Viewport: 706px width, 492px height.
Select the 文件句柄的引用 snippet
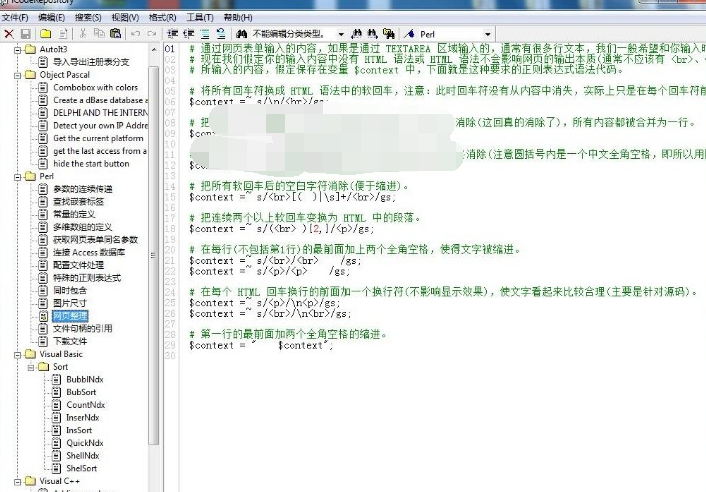point(82,329)
